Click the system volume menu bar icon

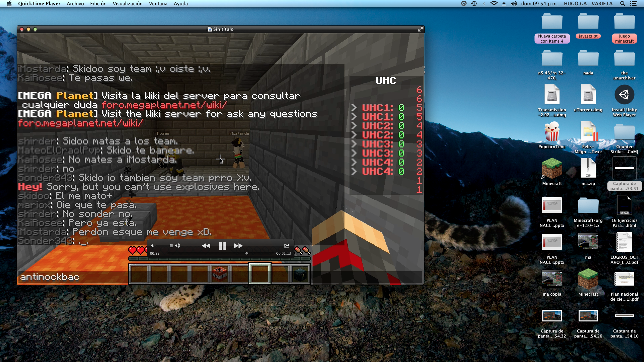pos(514,4)
